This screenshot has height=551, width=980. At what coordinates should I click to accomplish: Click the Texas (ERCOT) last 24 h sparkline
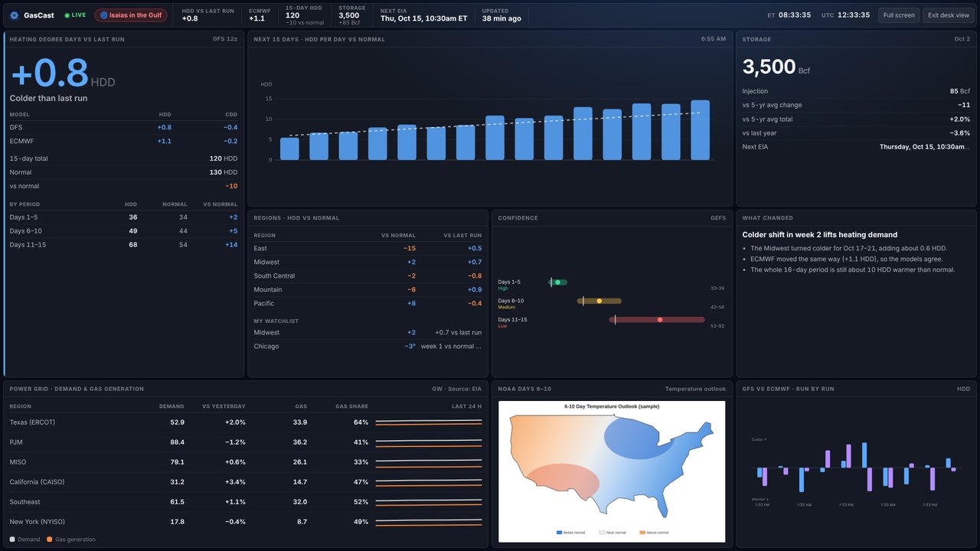[429, 422]
